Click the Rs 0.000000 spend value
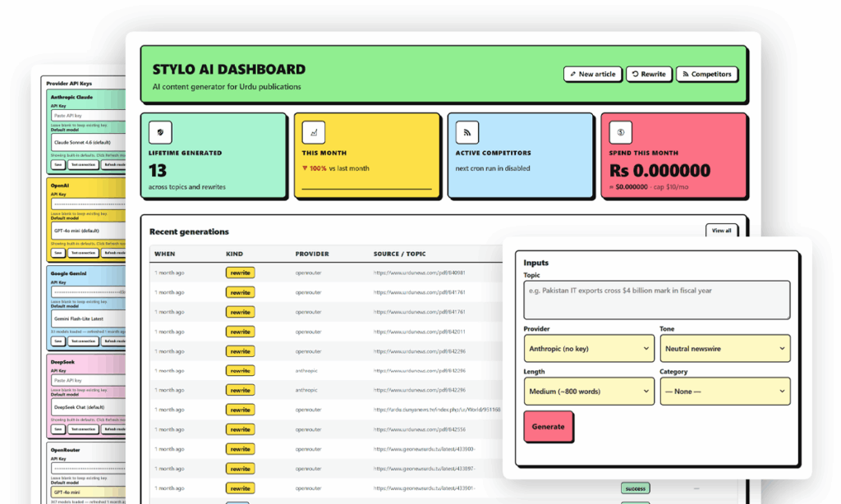 click(659, 171)
